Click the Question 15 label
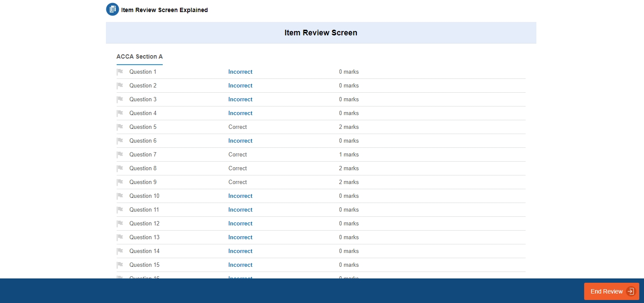644x303 pixels. pos(144,265)
